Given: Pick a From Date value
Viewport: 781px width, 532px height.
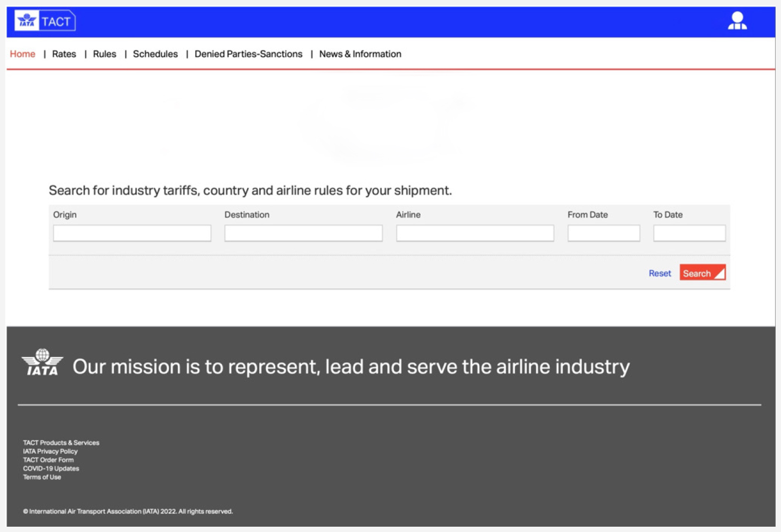Looking at the screenshot, I should 603,233.
